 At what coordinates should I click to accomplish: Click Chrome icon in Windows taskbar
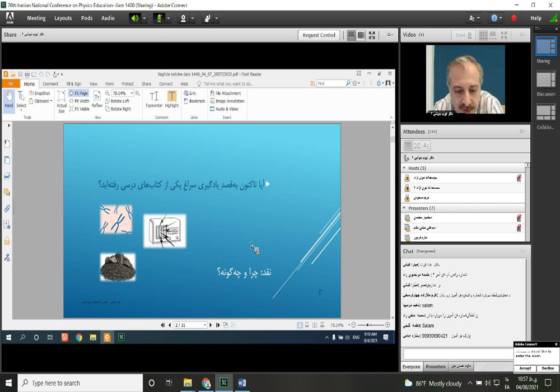click(x=206, y=383)
